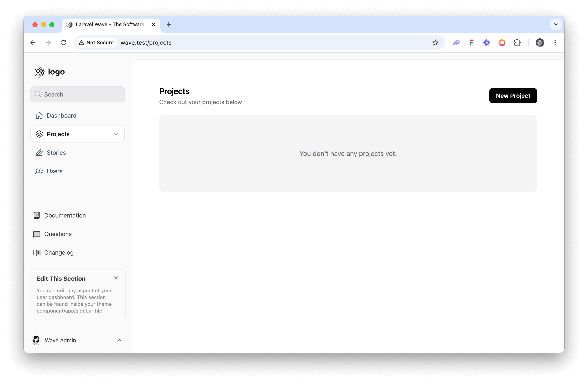
Task: Click the Stories pencil icon
Action: pyautogui.click(x=39, y=153)
